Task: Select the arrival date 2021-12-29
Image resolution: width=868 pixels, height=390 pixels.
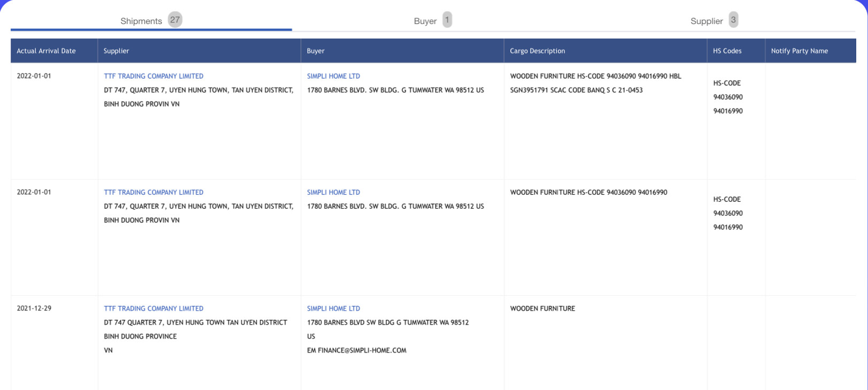Action: [x=34, y=309]
